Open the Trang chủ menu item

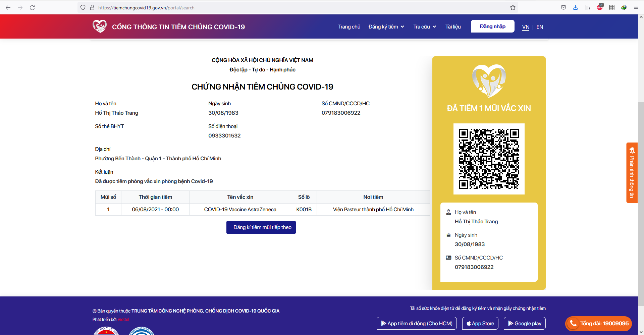point(349,26)
